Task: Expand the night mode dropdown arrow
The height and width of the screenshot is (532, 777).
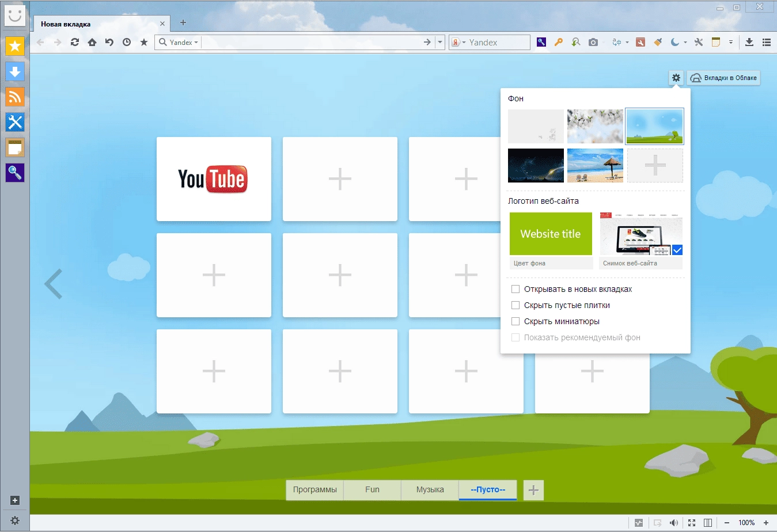Action: click(x=685, y=42)
